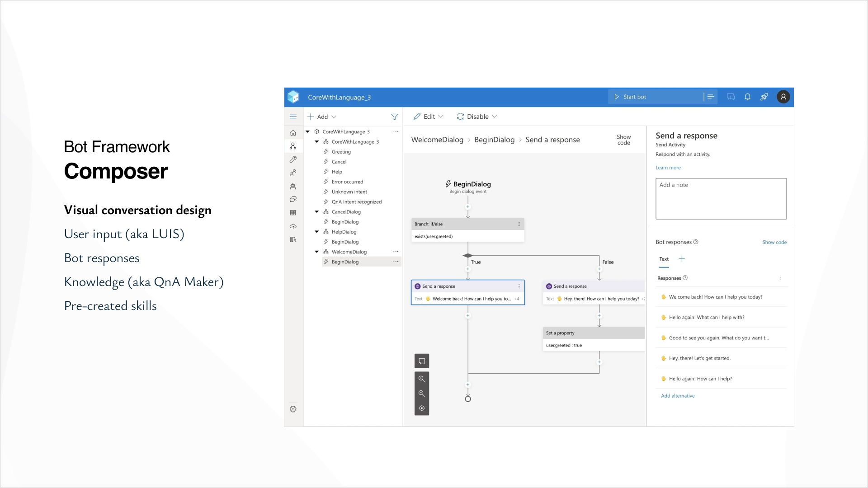Select the Greeting trigger
The height and width of the screenshot is (488, 868).
[341, 152]
